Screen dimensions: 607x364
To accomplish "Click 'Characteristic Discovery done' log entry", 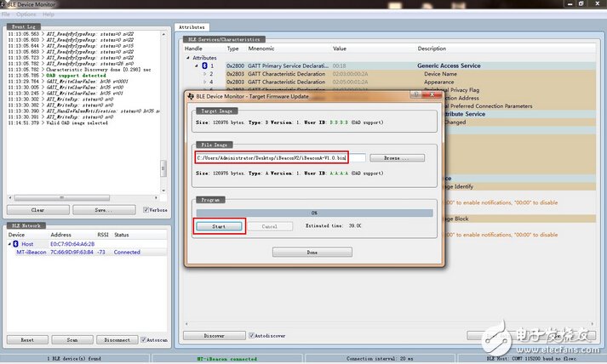I will (x=98, y=70).
